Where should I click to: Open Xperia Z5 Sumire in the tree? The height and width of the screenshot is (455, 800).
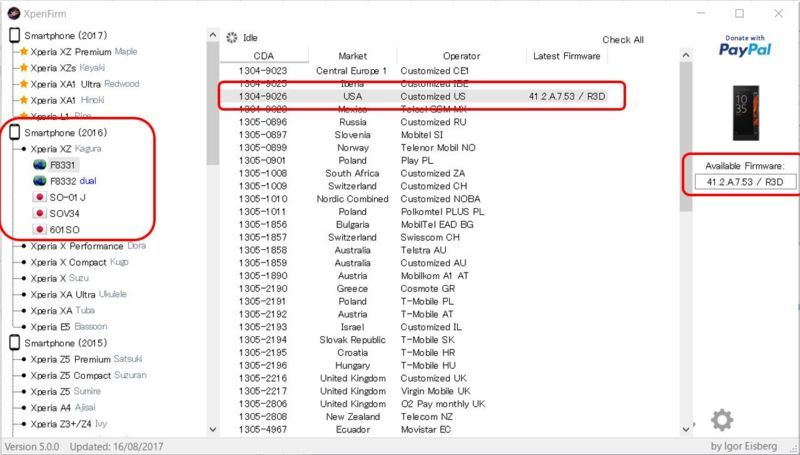(x=65, y=391)
